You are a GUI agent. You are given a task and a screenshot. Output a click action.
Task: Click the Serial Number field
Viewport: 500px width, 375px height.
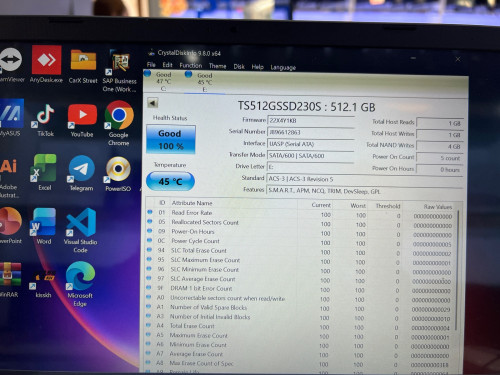point(310,132)
